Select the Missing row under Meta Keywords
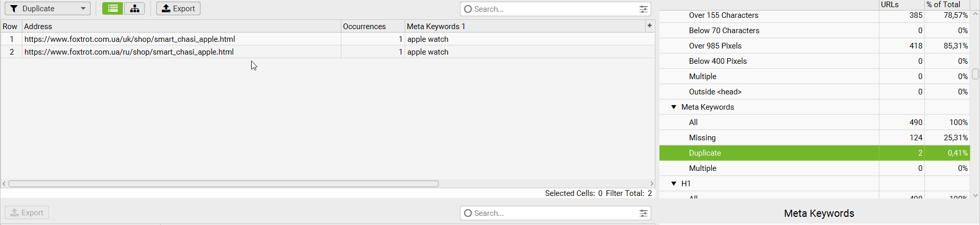 point(815,138)
